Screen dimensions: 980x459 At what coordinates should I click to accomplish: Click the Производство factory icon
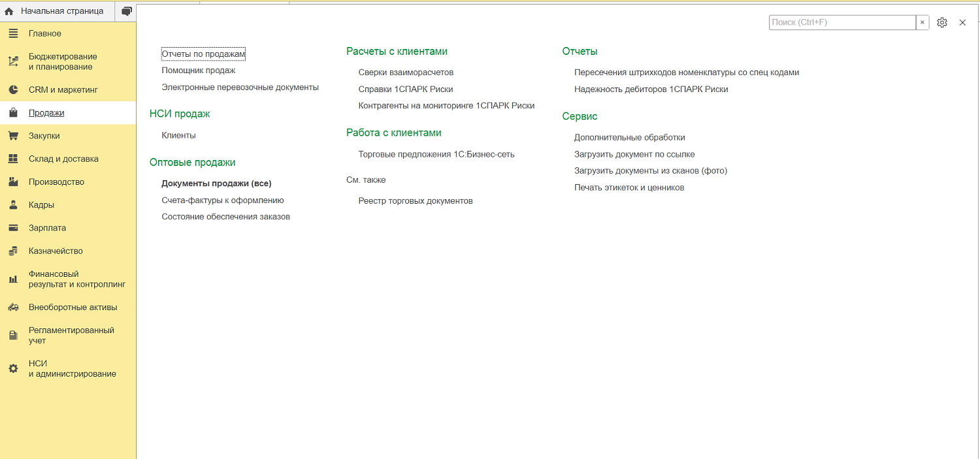pyautogui.click(x=13, y=182)
